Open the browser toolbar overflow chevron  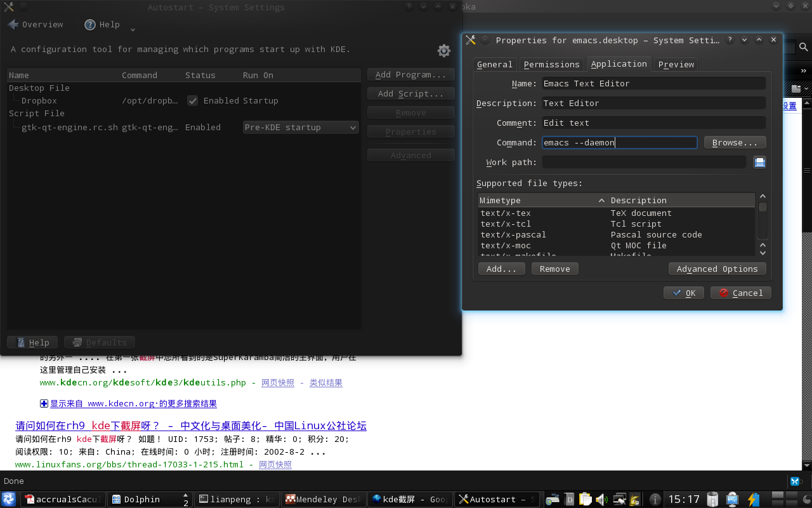click(x=804, y=72)
